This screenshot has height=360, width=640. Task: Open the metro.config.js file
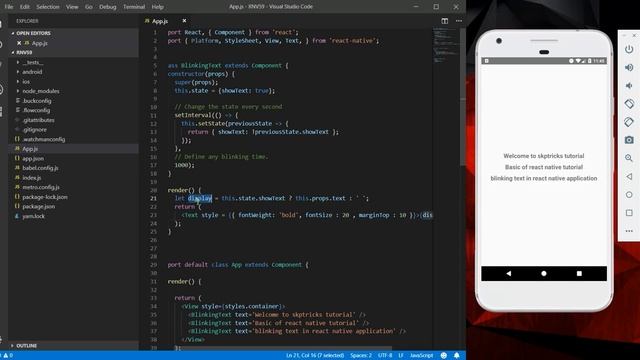point(41,187)
